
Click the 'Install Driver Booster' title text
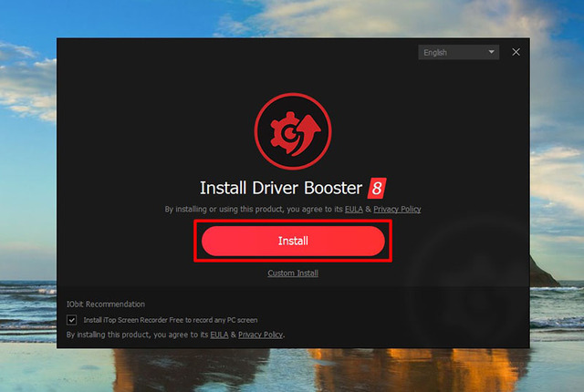click(281, 188)
